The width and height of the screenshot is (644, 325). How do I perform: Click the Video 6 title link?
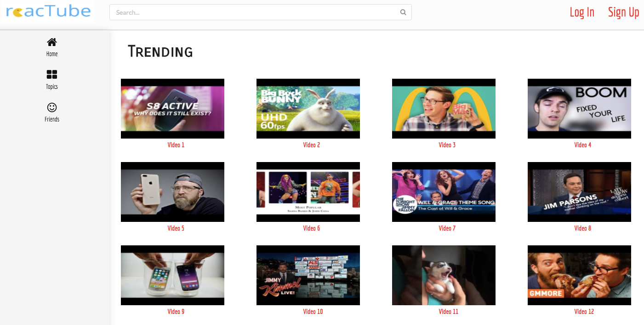312,228
